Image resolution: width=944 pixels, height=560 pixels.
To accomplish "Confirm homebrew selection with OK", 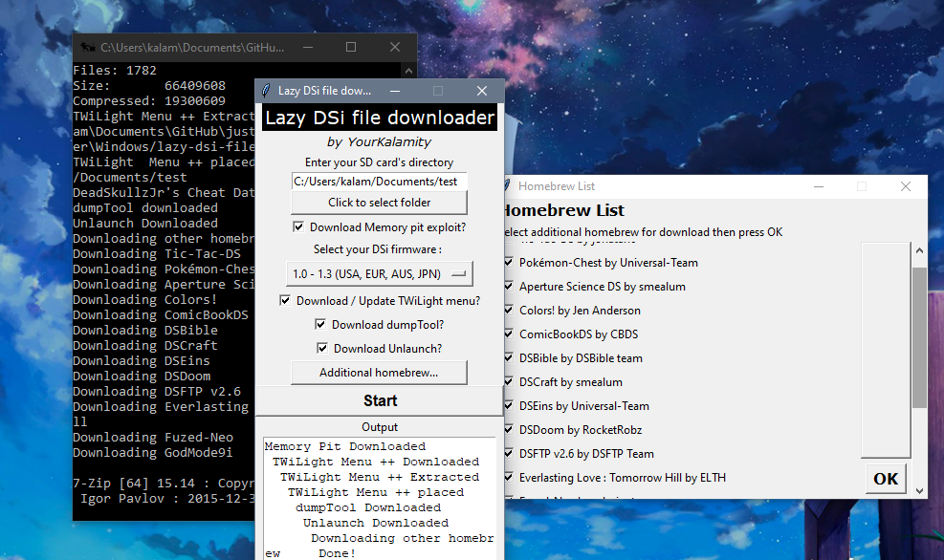I will click(x=886, y=479).
